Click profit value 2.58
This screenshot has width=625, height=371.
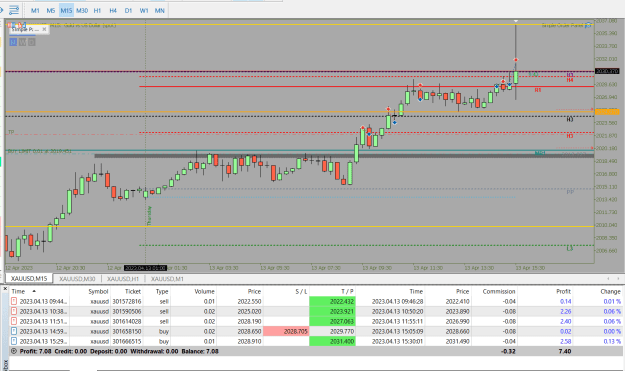tap(565, 341)
